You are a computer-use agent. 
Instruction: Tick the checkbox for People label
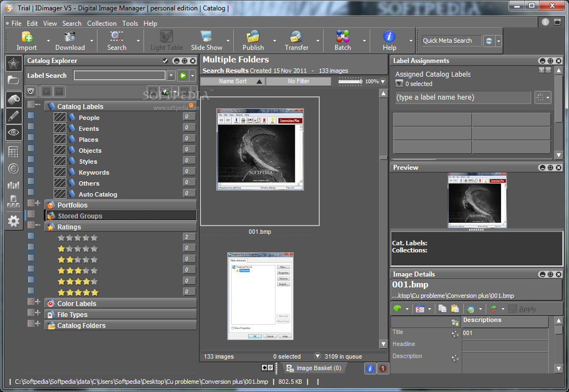pos(31,116)
